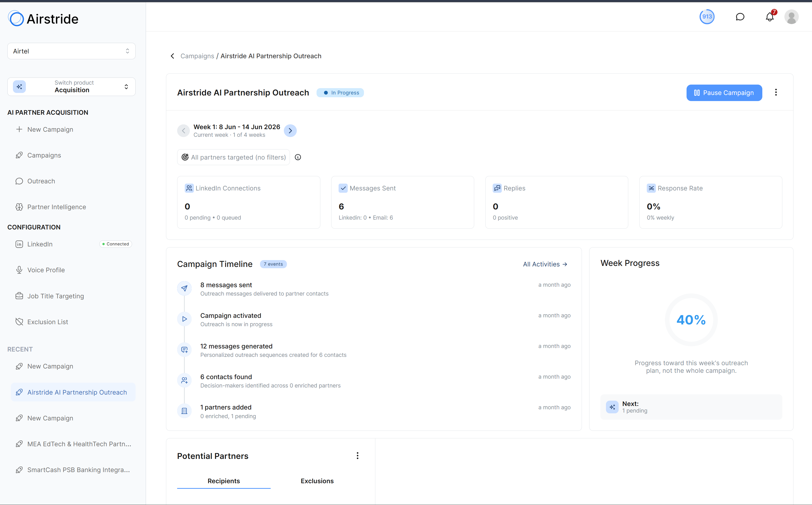The width and height of the screenshot is (812, 505).
Task: Click the Exclusion List shield icon
Action: pos(19,322)
